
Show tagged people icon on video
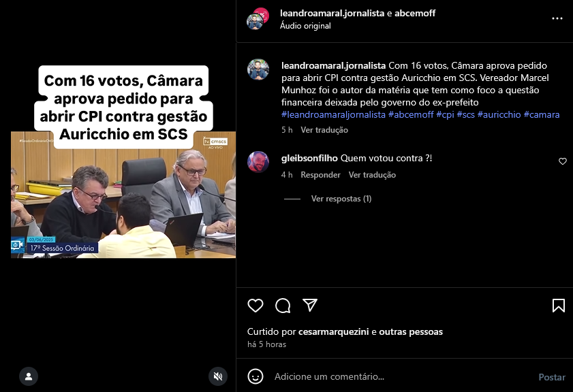(x=29, y=376)
